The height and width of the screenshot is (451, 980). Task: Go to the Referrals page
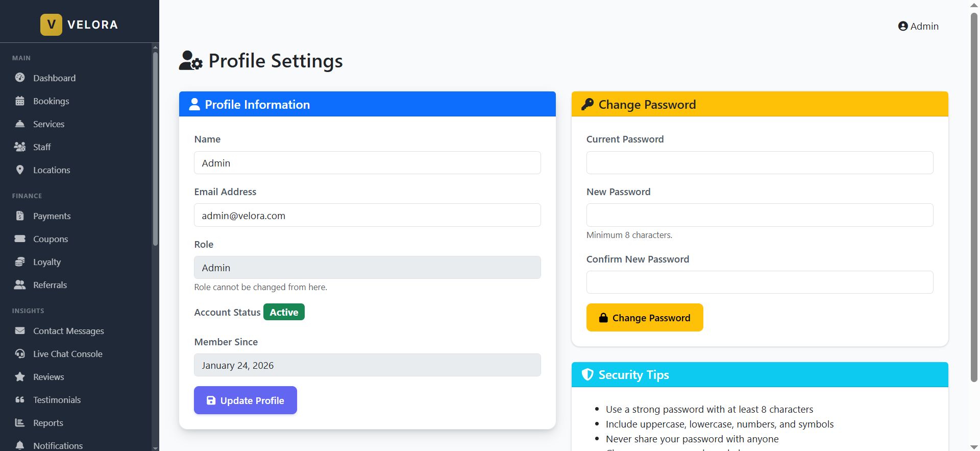coord(50,284)
